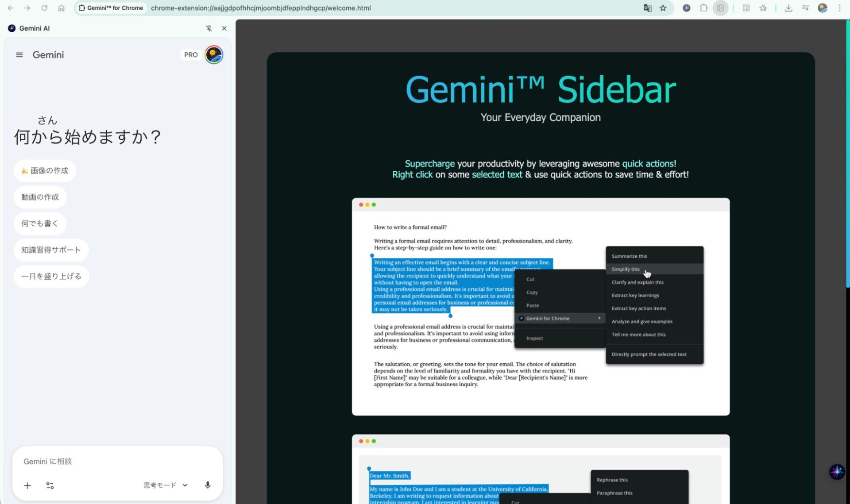This screenshot has height=504, width=850.
Task: Click the tools settings icon beside the plus icon
Action: pyautogui.click(x=50, y=485)
